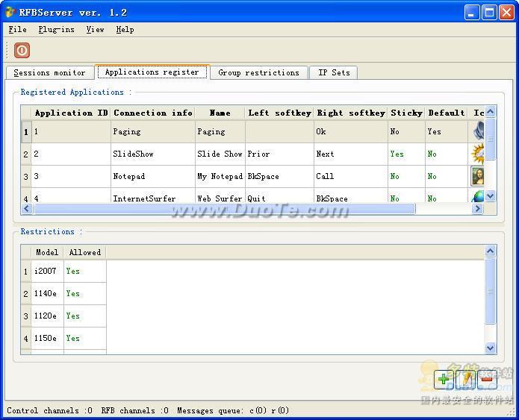Click the pencil edit button

coord(466,379)
